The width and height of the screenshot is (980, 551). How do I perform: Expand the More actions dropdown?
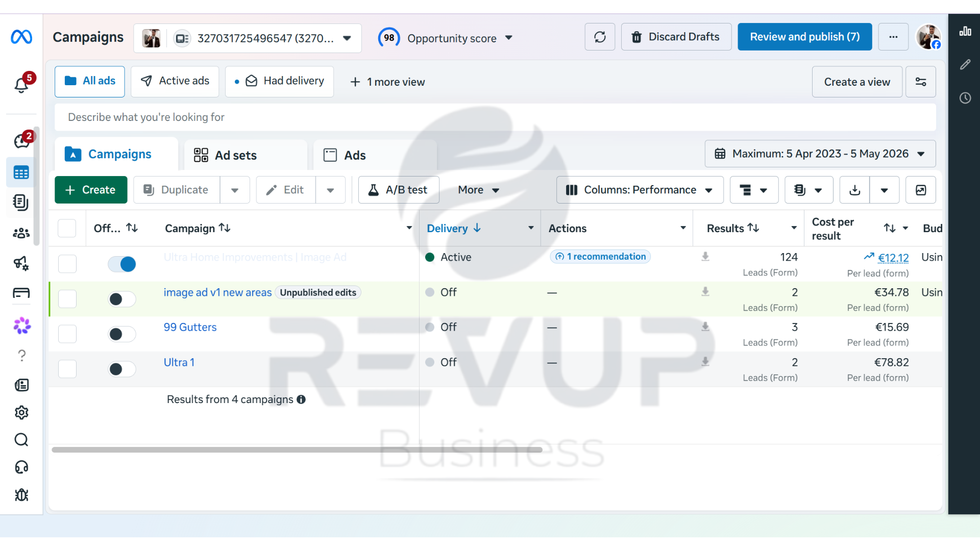(x=478, y=190)
